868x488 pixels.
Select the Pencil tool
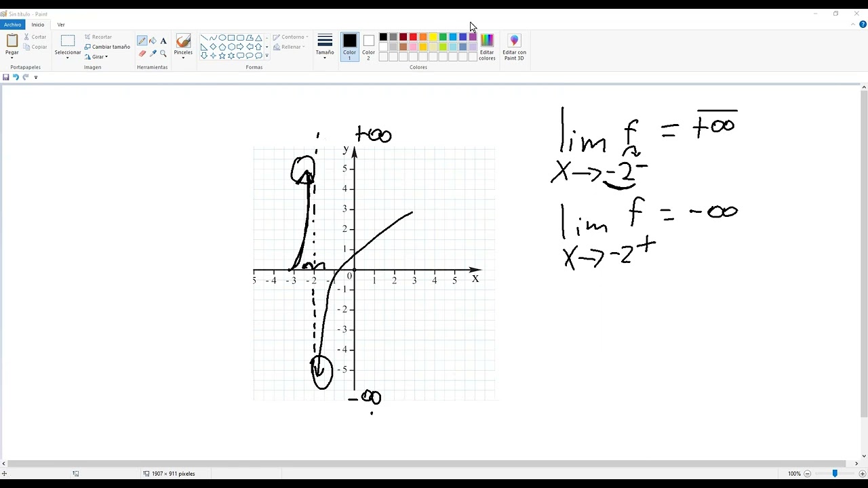[142, 41]
